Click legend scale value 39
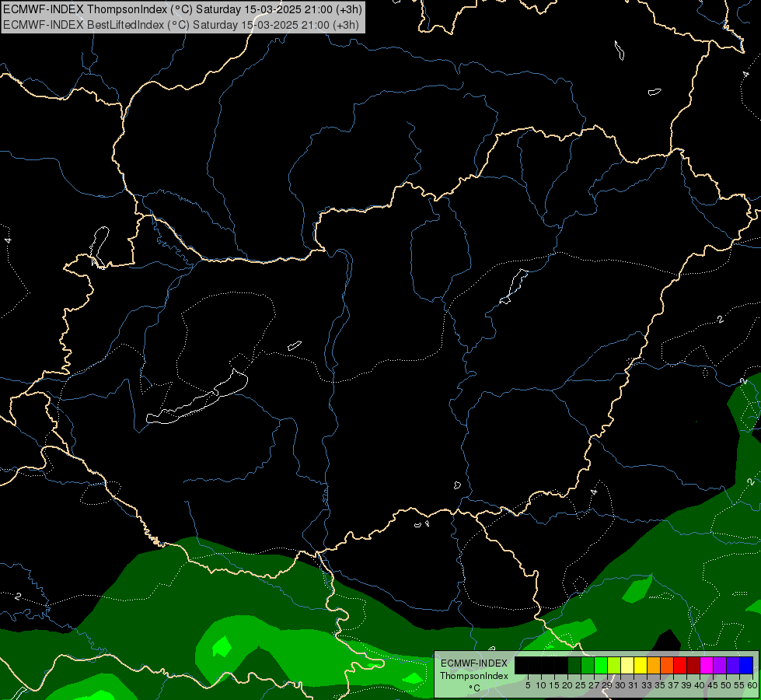 [686, 685]
